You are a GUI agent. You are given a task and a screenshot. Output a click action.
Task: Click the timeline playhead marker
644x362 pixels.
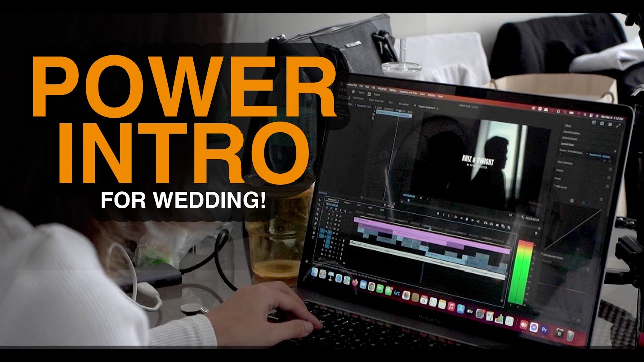point(430,228)
